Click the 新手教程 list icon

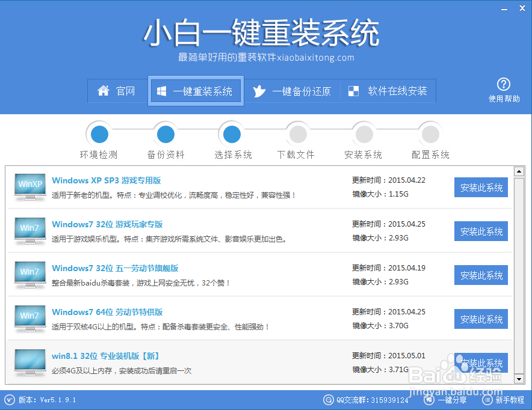[x=487, y=400]
